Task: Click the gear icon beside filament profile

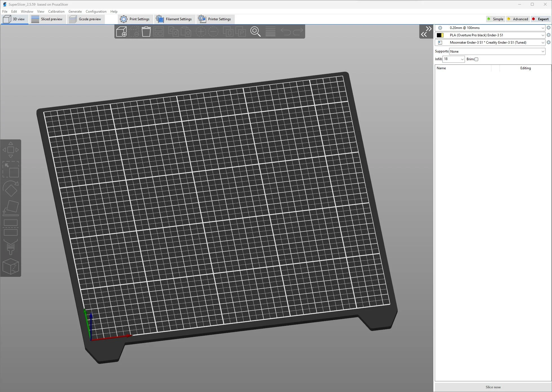Action: 549,35
